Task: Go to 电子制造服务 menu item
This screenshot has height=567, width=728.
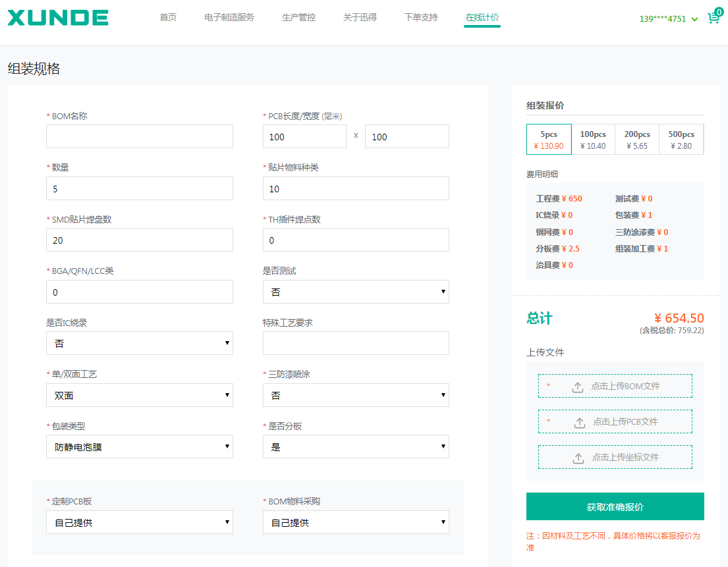Action: [x=229, y=18]
